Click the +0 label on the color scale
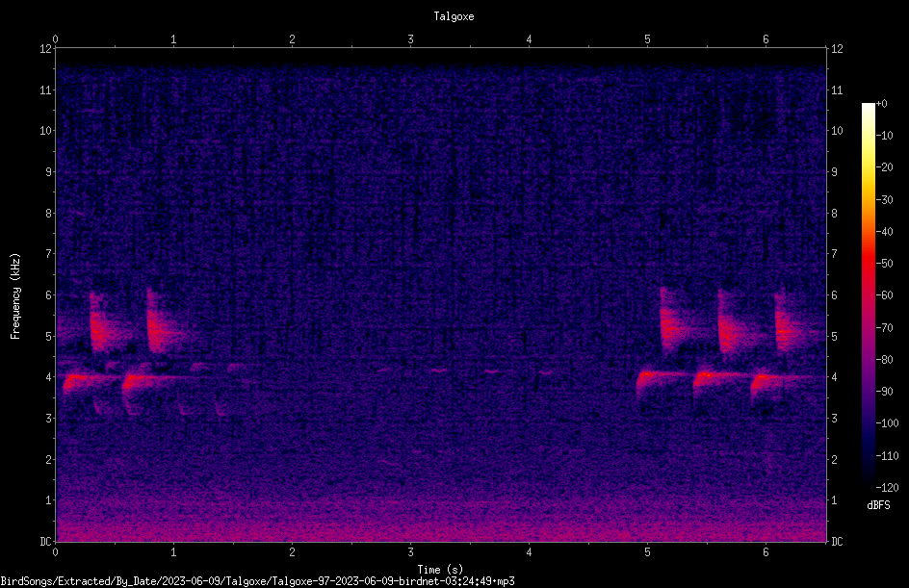Image resolution: width=909 pixels, height=588 pixels. click(x=882, y=104)
